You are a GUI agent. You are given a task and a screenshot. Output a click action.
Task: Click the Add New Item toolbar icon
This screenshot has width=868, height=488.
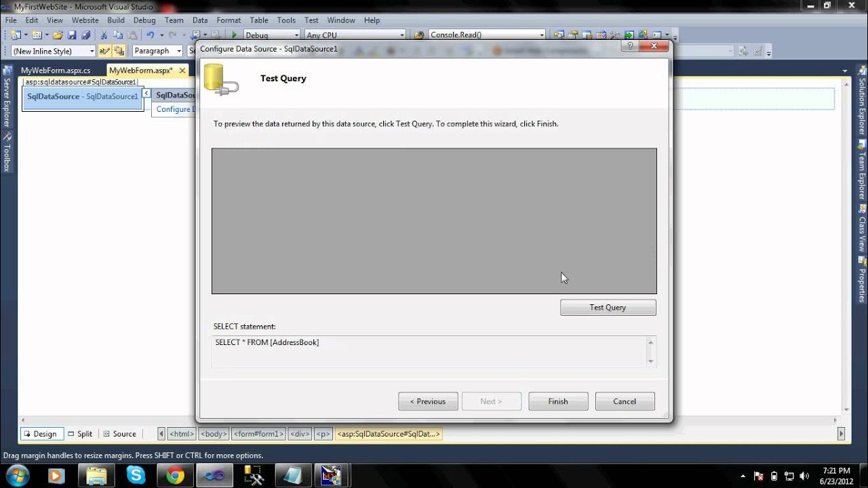37,35
